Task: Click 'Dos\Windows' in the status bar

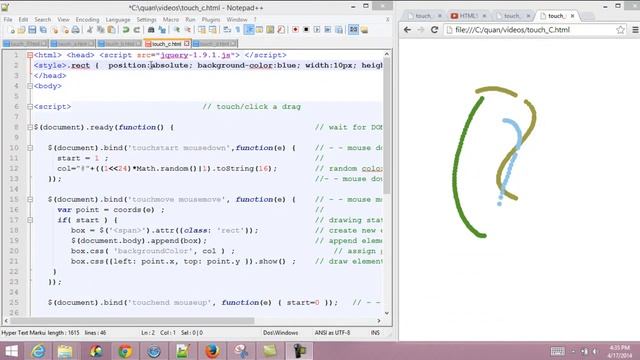Action: 280,333
